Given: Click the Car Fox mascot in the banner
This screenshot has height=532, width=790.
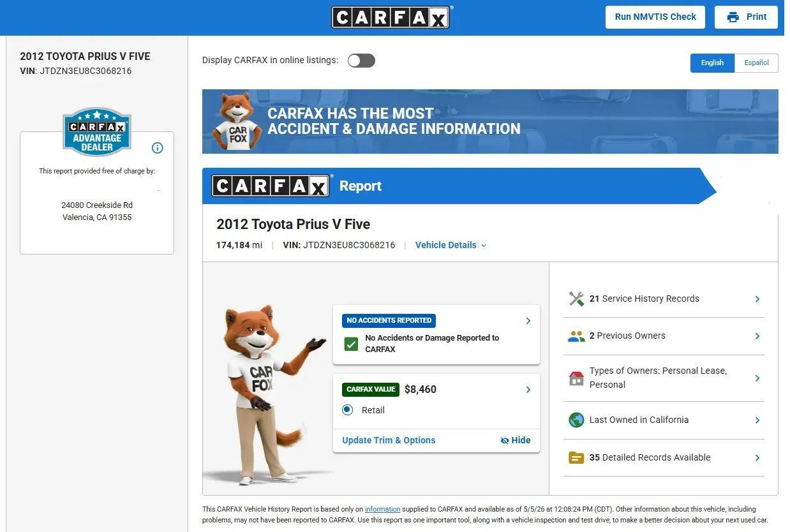Looking at the screenshot, I should point(235,122).
